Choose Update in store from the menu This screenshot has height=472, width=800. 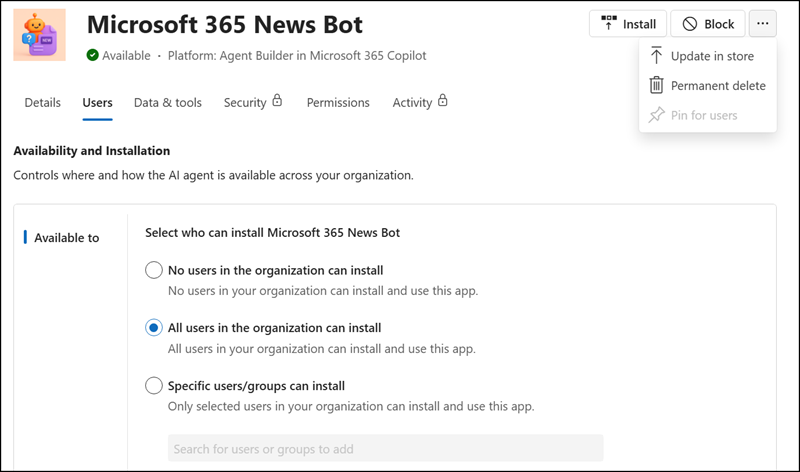(x=708, y=56)
